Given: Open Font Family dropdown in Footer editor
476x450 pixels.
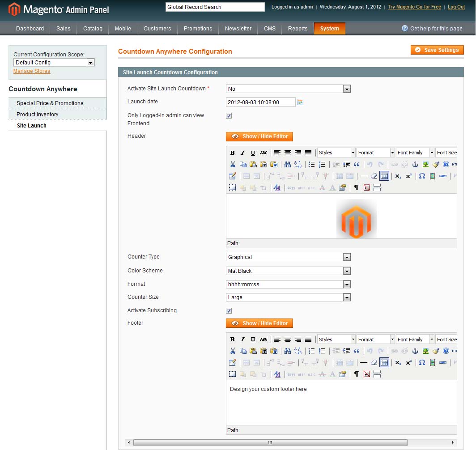Looking at the screenshot, I should (415, 340).
